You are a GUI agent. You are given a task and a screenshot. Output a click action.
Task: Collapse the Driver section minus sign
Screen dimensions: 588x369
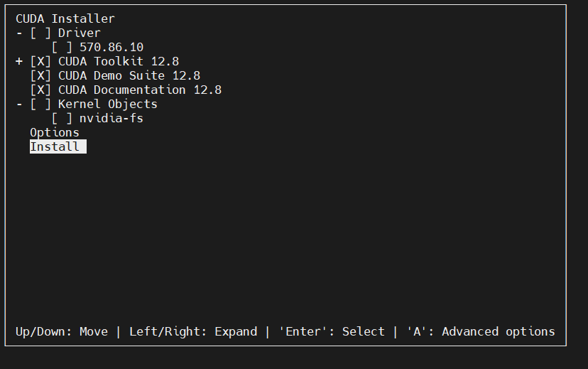pos(19,33)
